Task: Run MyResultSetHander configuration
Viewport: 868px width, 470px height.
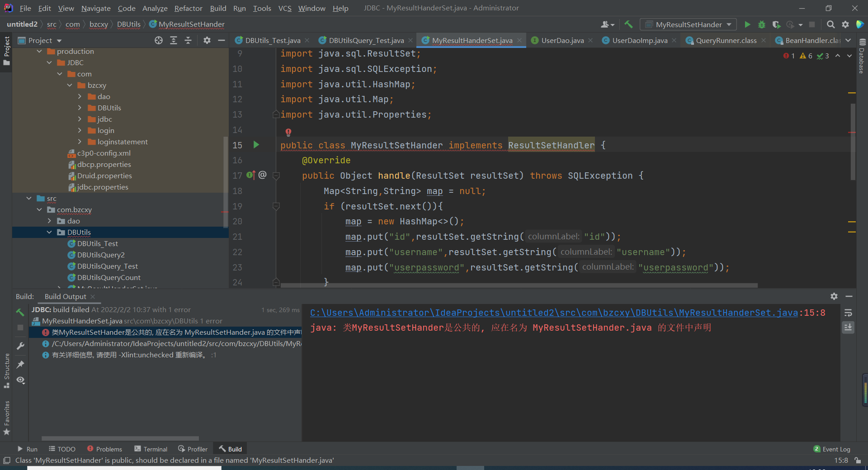Action: [x=747, y=24]
